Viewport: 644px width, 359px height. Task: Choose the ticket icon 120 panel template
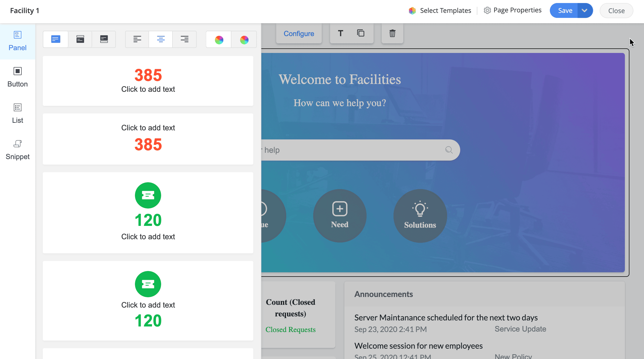tap(148, 213)
